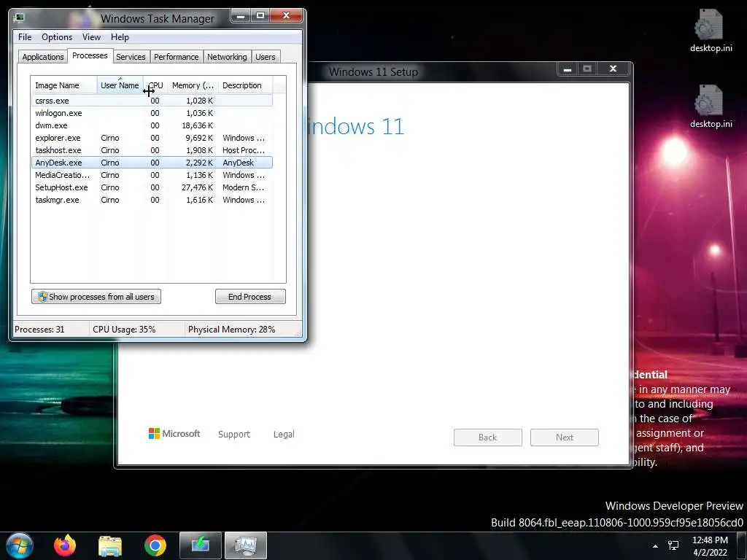This screenshot has height=560, width=747.
Task: Select the dwm.exe process row
Action: click(x=152, y=125)
